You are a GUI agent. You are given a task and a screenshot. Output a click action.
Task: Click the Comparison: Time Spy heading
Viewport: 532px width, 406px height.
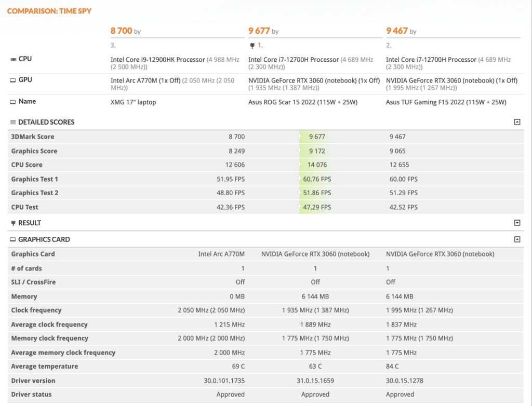pyautogui.click(x=49, y=11)
